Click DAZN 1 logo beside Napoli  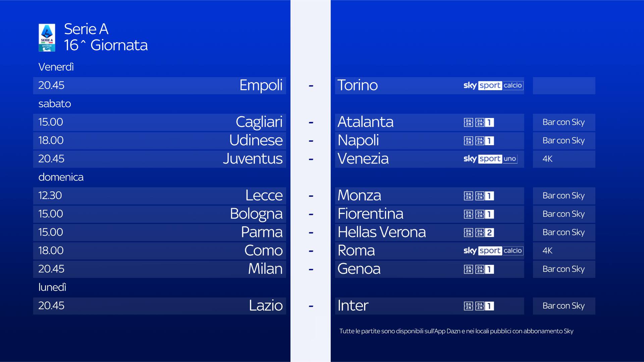coord(479,141)
